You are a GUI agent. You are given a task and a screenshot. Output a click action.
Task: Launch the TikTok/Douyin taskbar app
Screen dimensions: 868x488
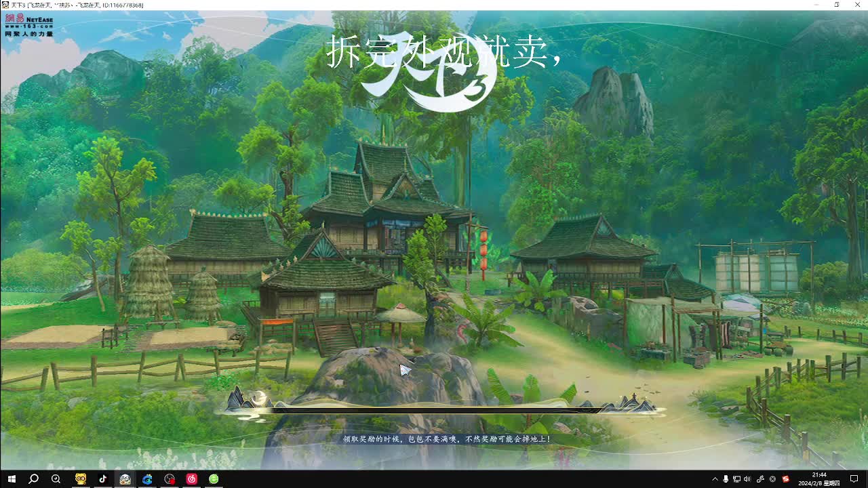103,479
